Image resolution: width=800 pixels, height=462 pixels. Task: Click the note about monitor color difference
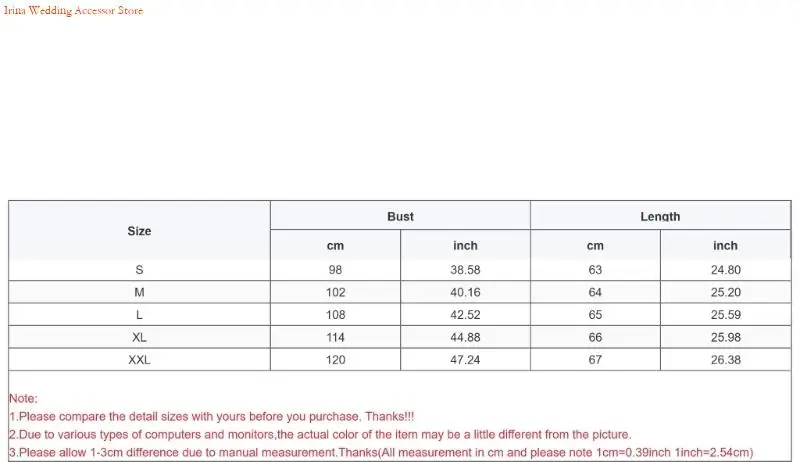point(320,435)
